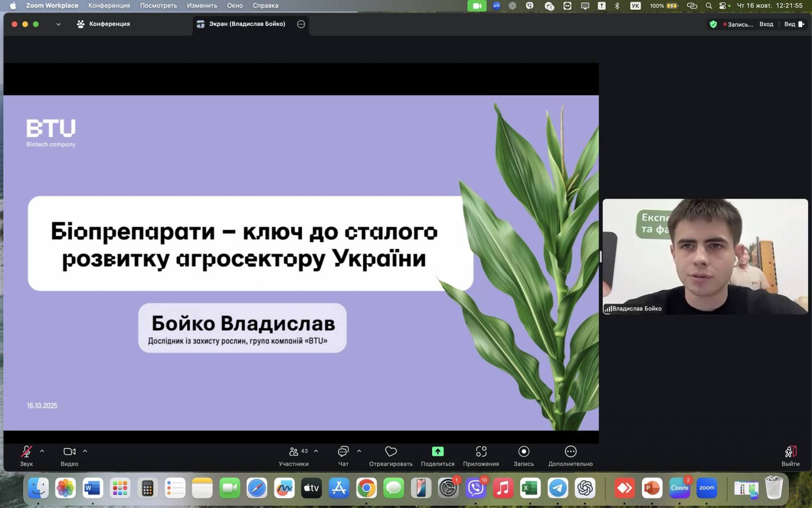Switch to the Экран (Владислав Бойко) tab
812x508 pixels.
247,24
